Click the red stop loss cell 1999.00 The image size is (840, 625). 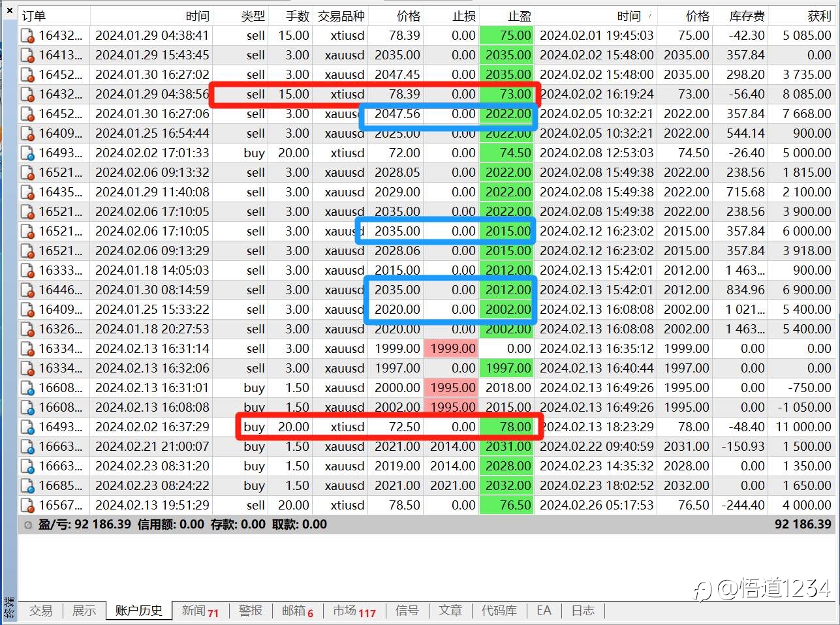(452, 349)
